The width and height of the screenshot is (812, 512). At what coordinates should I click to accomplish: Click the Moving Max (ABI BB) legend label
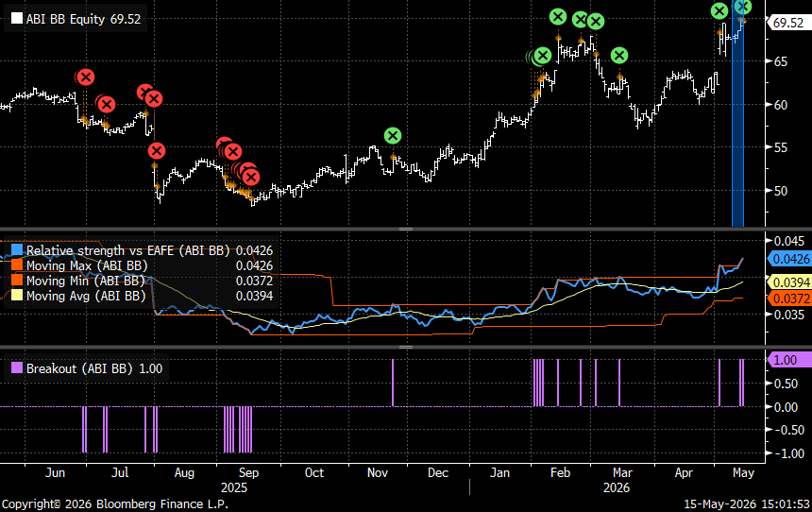point(87,265)
